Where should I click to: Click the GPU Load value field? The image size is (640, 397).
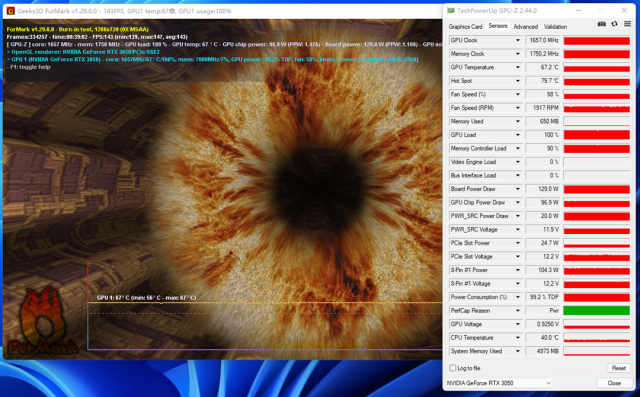542,135
